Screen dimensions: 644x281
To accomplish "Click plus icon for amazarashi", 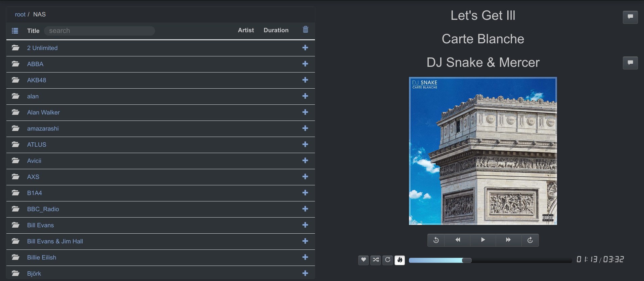I will (x=305, y=128).
